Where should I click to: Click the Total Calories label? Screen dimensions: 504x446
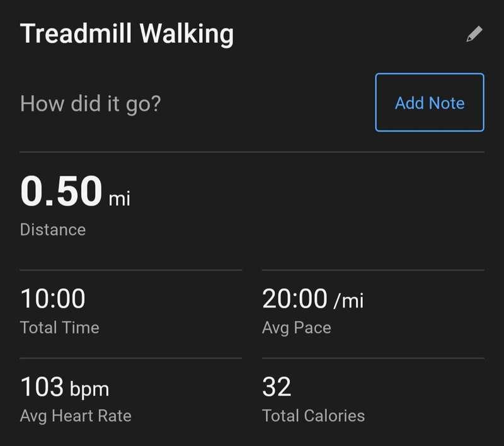click(x=313, y=416)
